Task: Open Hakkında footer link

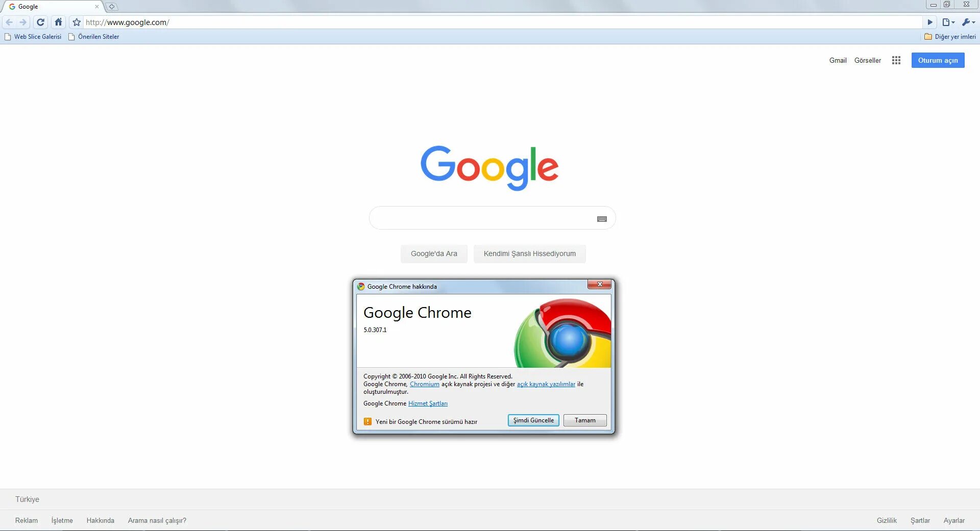Action: tap(100, 520)
